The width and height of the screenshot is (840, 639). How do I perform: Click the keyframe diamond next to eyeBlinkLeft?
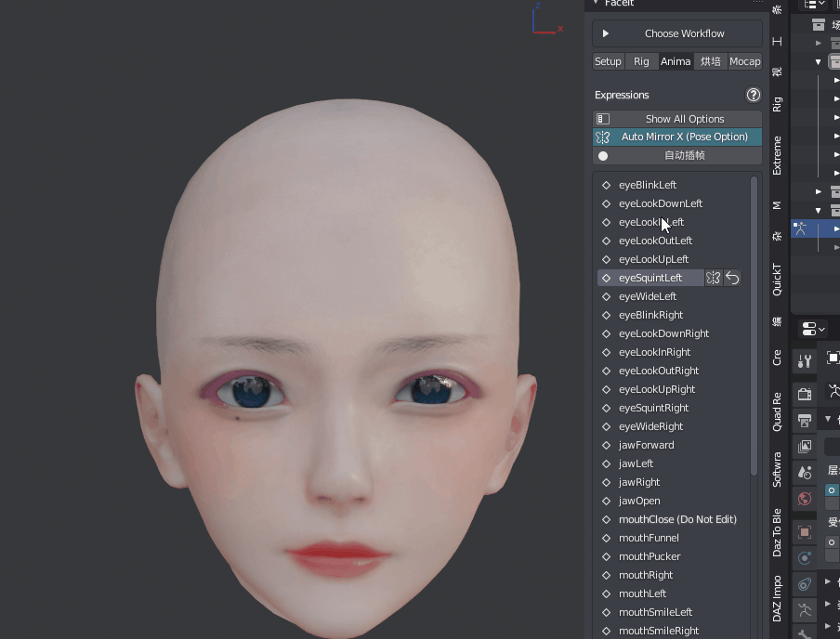tap(607, 185)
